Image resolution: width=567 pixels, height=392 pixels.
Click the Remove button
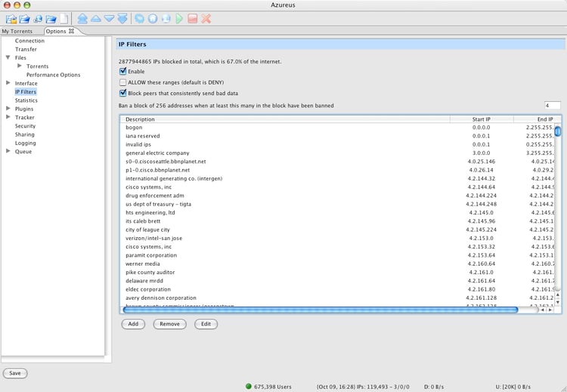(x=169, y=324)
